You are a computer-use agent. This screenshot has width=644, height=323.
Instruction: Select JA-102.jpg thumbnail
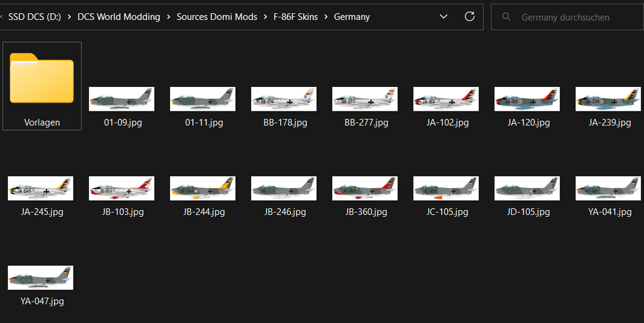pyautogui.click(x=448, y=100)
